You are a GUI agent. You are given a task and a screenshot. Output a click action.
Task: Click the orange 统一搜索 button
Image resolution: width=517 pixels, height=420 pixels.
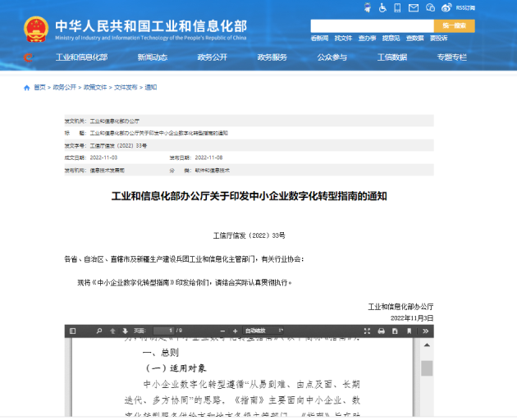pyautogui.click(x=455, y=25)
